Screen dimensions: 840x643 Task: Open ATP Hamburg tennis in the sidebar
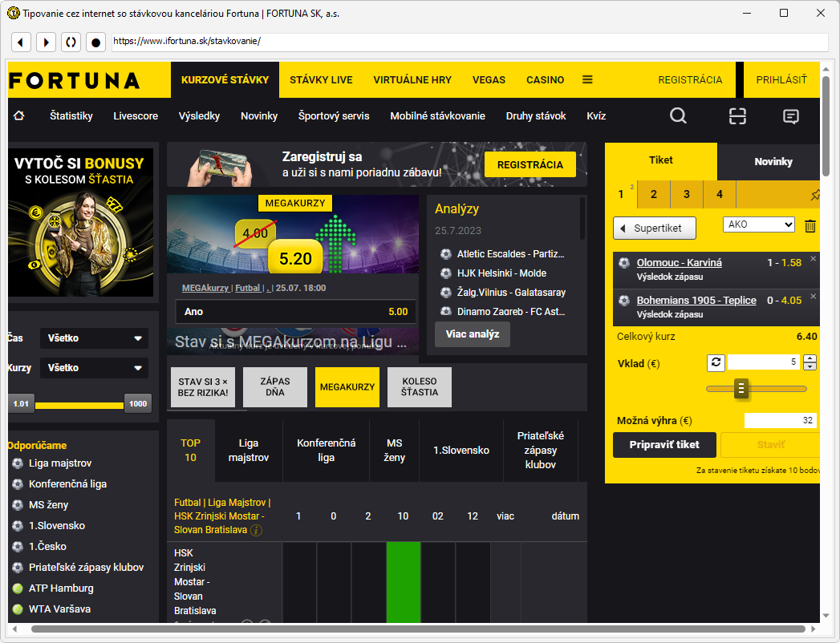coord(61,588)
